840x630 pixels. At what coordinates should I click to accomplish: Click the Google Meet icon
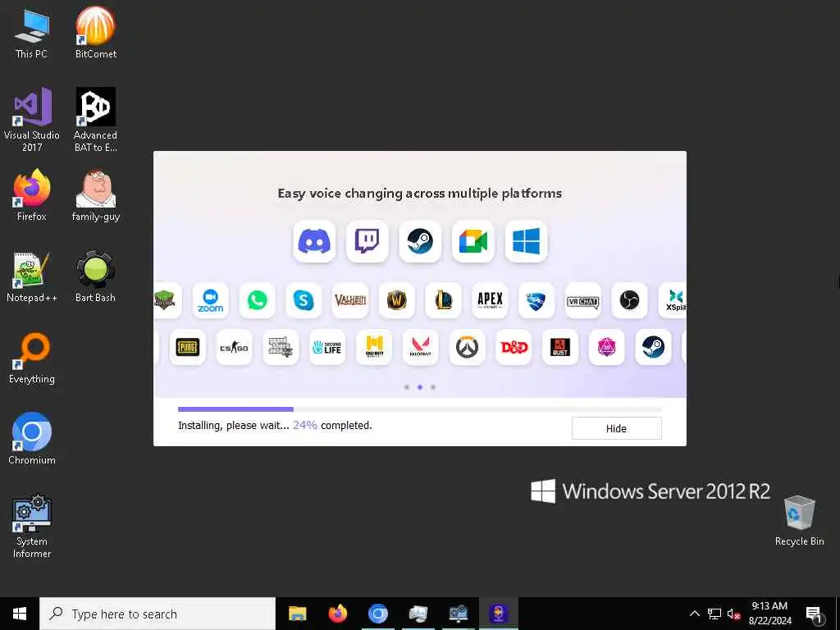pos(473,241)
